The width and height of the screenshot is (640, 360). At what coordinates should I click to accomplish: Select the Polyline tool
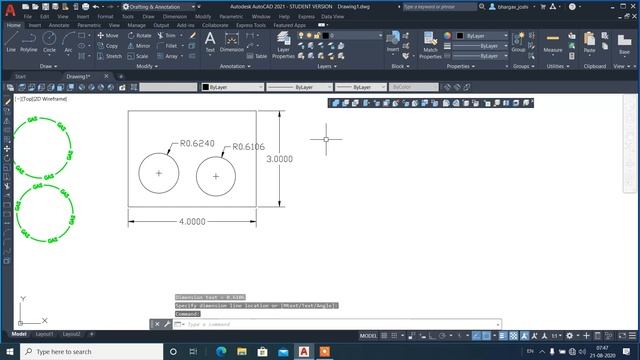29,41
